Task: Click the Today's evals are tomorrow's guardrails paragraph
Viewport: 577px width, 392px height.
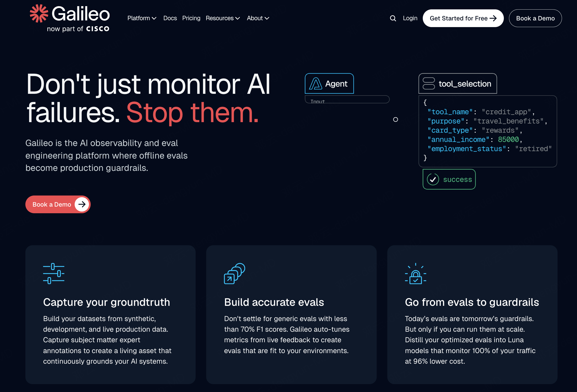Action: pyautogui.click(x=470, y=340)
